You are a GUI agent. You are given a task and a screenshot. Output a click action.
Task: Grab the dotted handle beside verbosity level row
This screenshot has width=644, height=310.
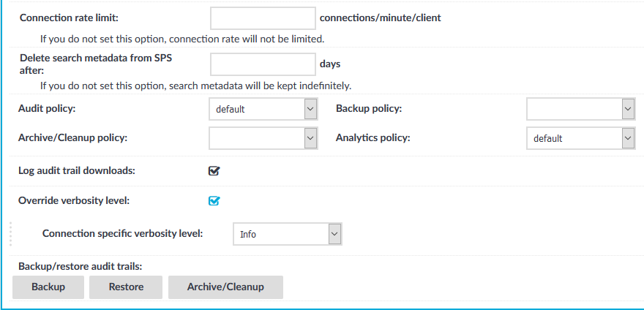[x=11, y=234]
